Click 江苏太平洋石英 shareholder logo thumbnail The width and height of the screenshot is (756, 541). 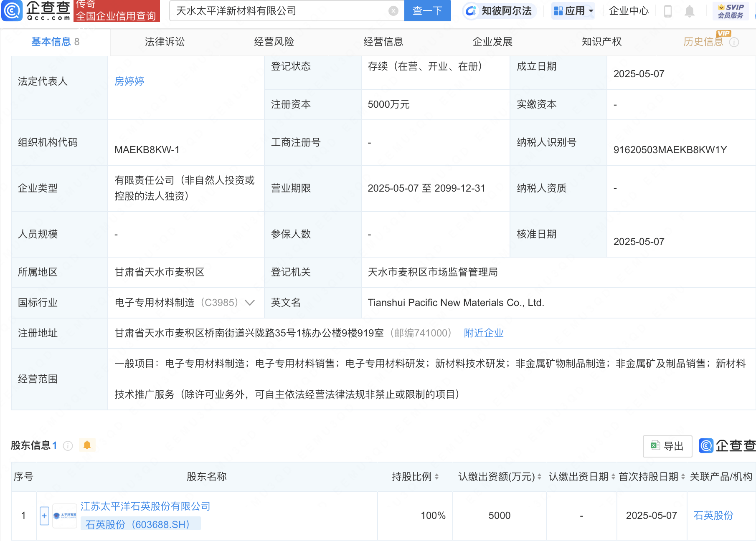[65, 516]
